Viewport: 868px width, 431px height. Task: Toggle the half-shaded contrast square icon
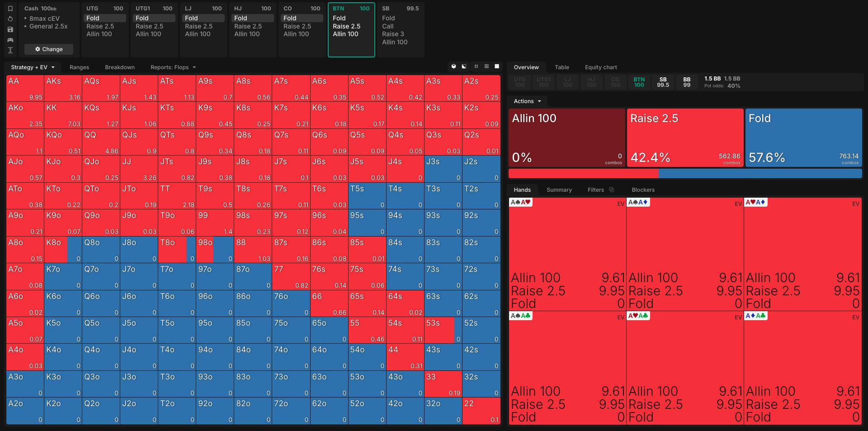[464, 66]
